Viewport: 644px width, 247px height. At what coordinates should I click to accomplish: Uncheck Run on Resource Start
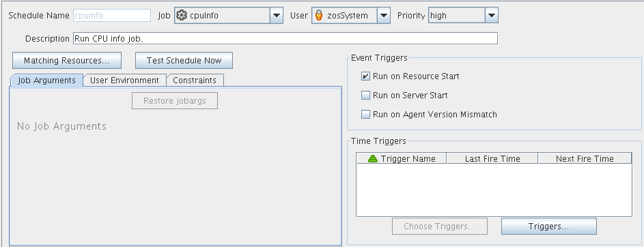point(365,76)
